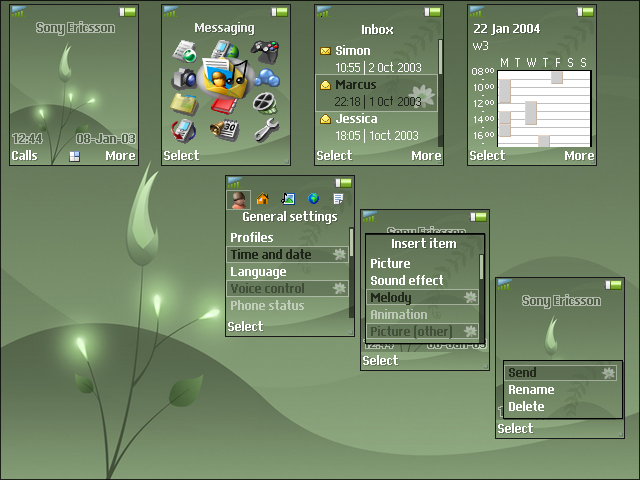Click Select softkey on General settings screen
Image resolution: width=640 pixels, height=480 pixels.
click(x=245, y=327)
